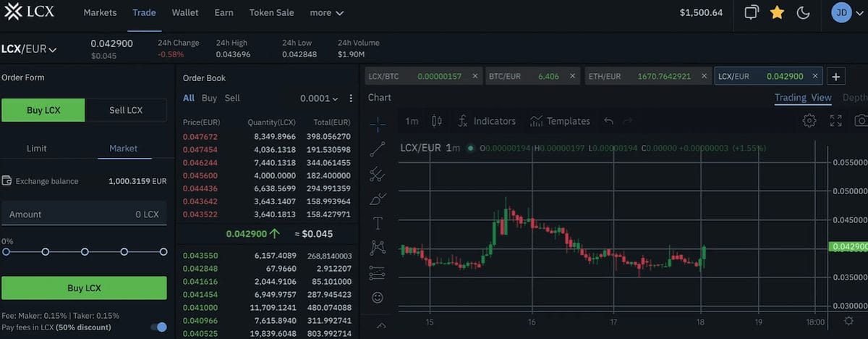
Task: Set amount slider to 0% stop
Action: click(x=6, y=252)
